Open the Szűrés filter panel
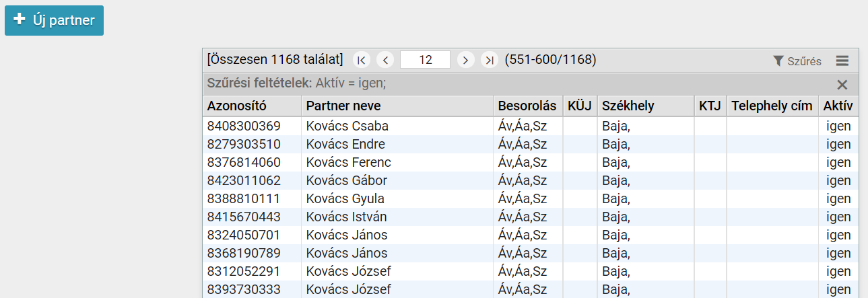868x298 pixels. (797, 61)
